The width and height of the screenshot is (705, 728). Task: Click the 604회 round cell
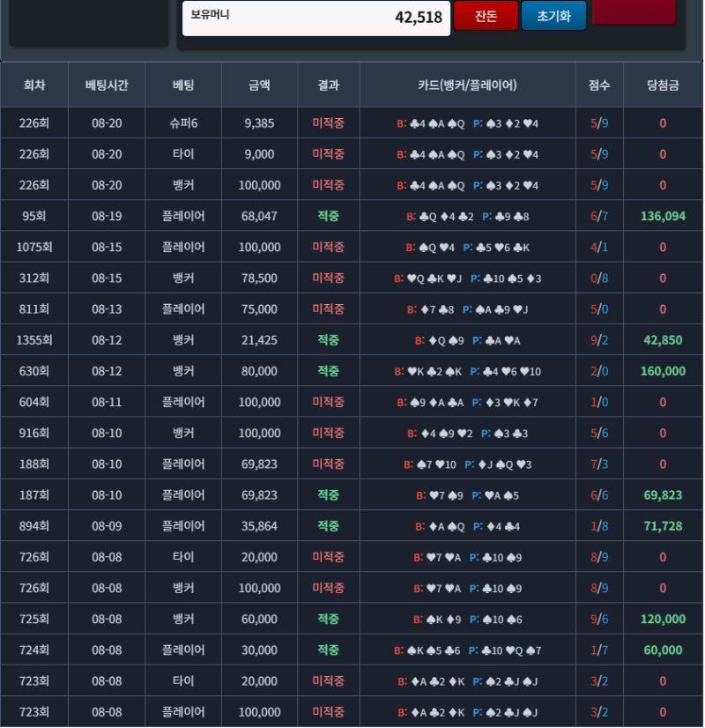tap(34, 402)
